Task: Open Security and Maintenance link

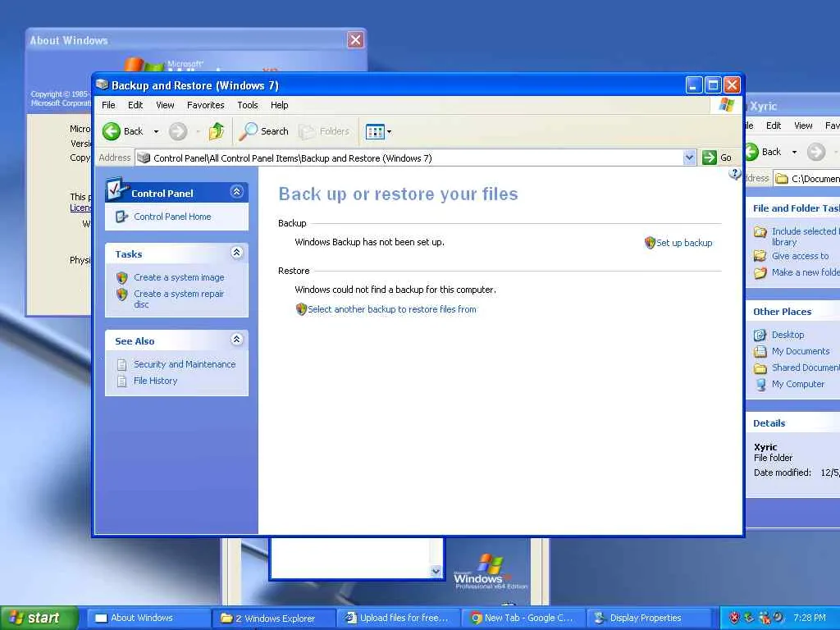Action: (x=185, y=364)
